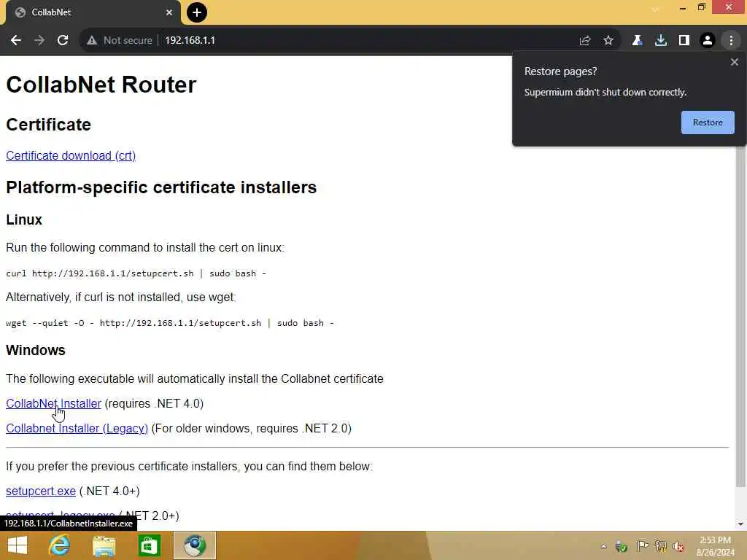Click the Supermium taskbar icon
747x560 pixels.
pos(194,545)
